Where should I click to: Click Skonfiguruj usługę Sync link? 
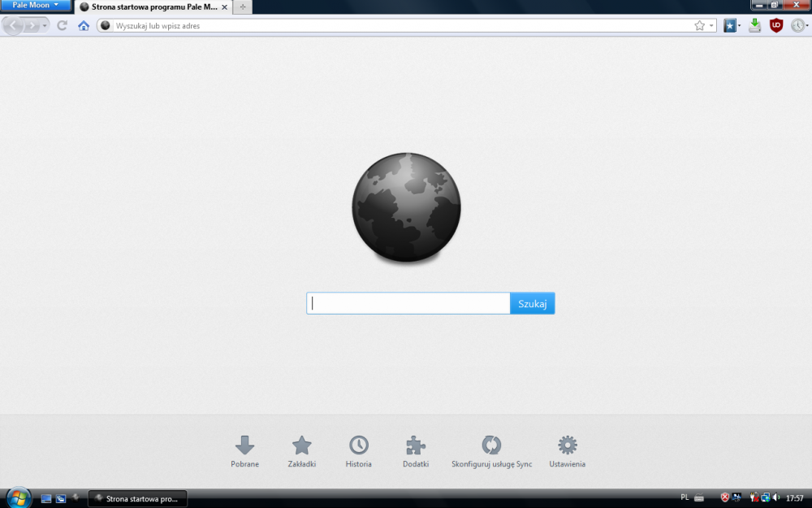(491, 445)
